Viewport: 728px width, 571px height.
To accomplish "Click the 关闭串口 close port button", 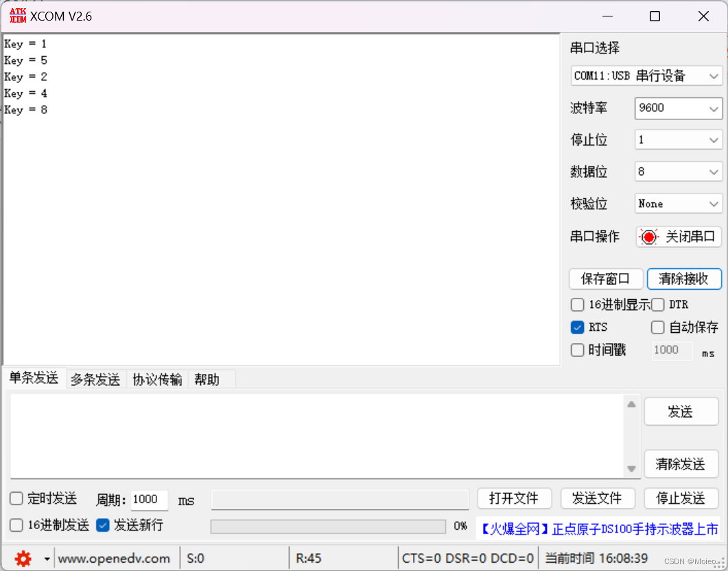I will tap(679, 236).
